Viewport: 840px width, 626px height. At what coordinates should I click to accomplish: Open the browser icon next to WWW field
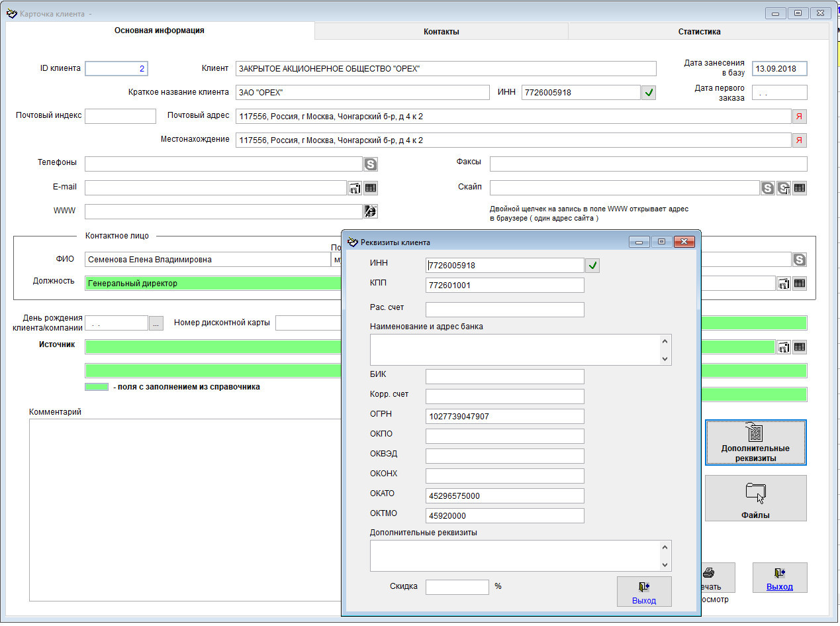click(371, 211)
